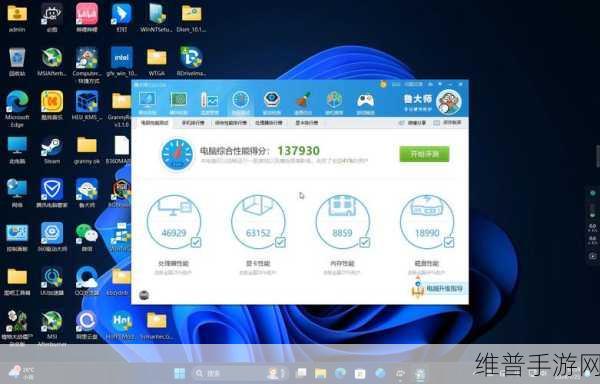This screenshot has width=600, height=384.
Task: Open the Microsoft Edge desktop shortcut
Action: (17, 109)
